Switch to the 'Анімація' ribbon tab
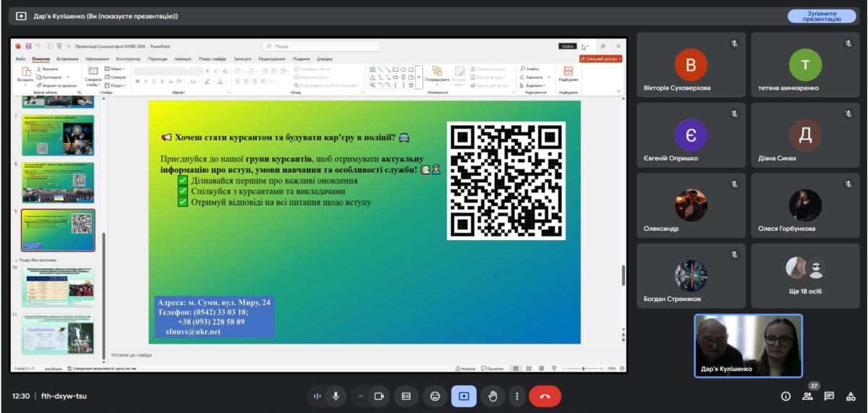 pyautogui.click(x=183, y=59)
